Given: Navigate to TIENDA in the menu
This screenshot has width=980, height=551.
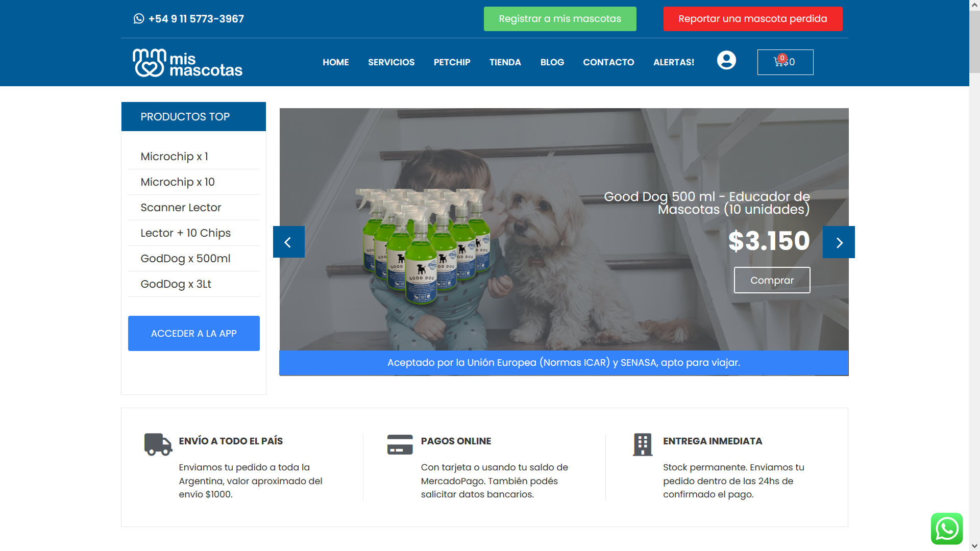Looking at the screenshot, I should coord(505,62).
